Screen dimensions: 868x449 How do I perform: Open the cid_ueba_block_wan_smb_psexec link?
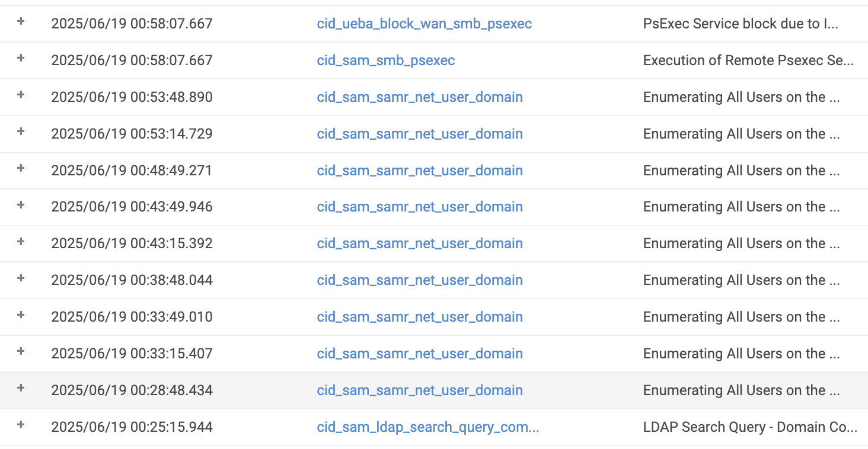coord(425,24)
